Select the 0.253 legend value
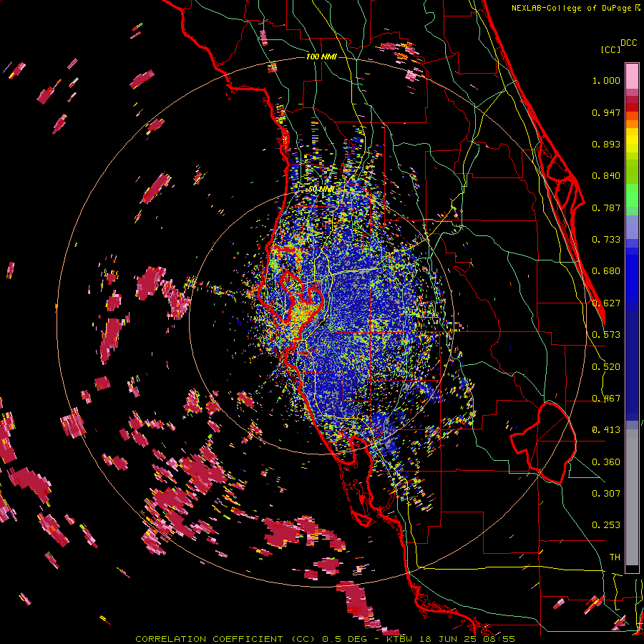The image size is (644, 644). (606, 525)
